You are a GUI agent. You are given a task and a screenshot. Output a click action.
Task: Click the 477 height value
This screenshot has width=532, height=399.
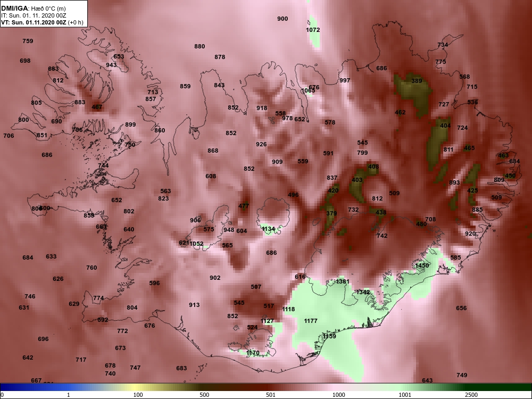(x=244, y=206)
